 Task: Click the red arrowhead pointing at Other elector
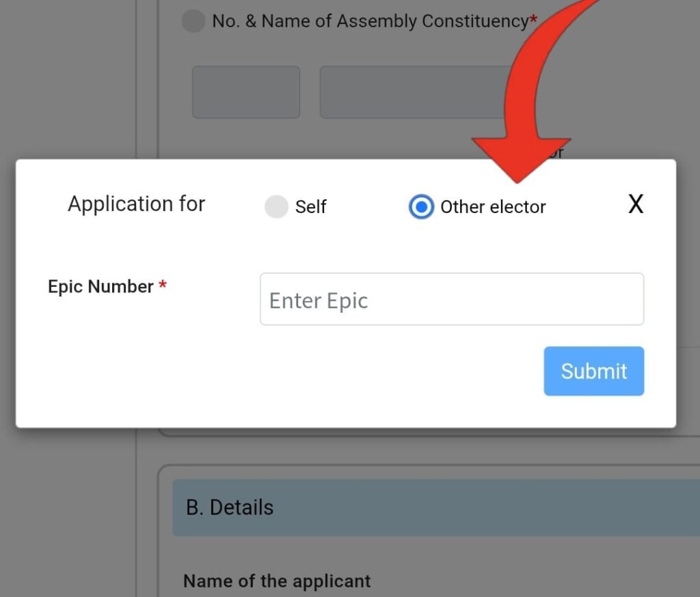pos(517,158)
